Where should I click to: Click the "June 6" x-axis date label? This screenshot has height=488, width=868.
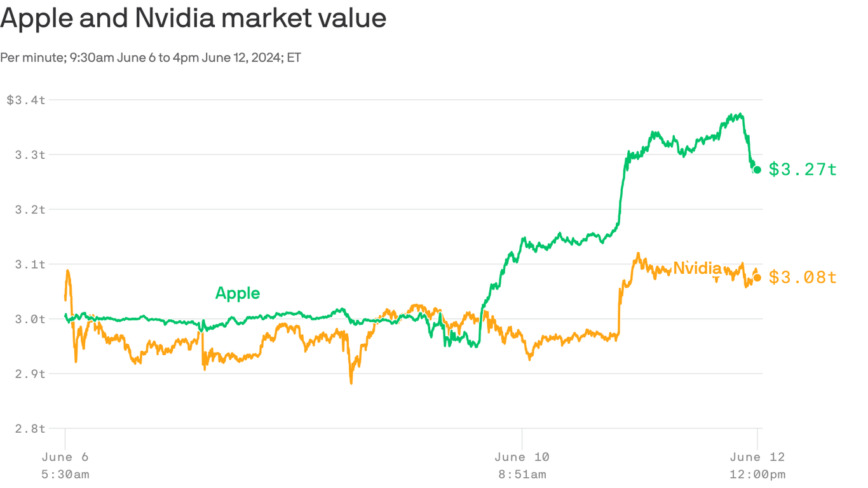click(x=65, y=457)
